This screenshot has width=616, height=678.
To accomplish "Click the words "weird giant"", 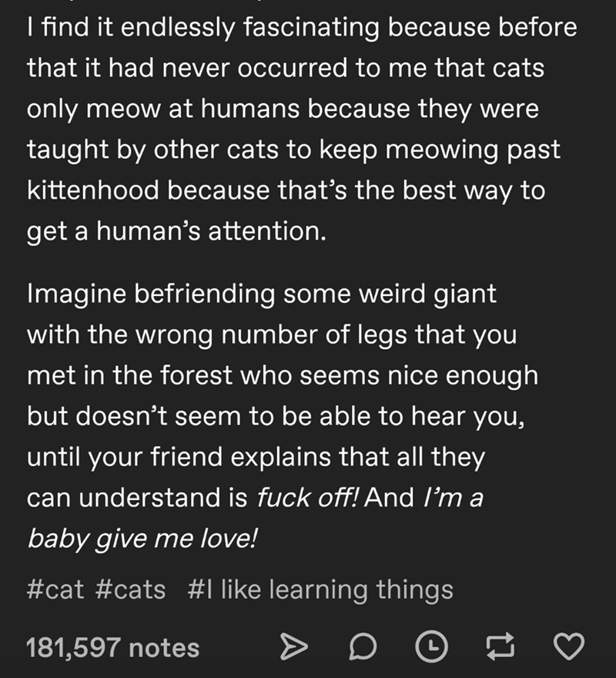I will tap(428, 295).
